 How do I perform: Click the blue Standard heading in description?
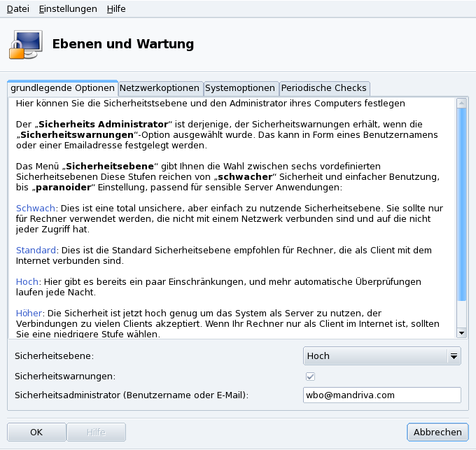tap(36, 250)
